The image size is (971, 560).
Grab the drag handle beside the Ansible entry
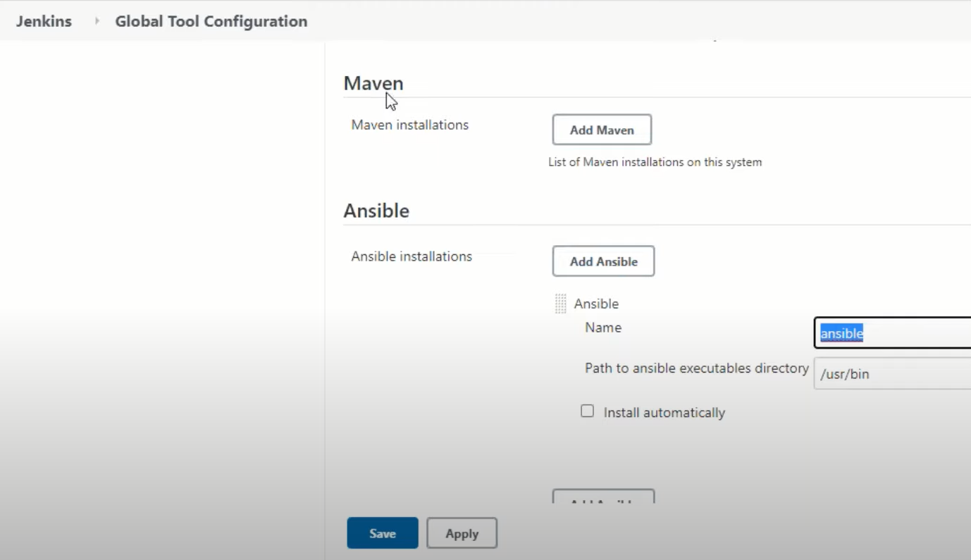(561, 304)
